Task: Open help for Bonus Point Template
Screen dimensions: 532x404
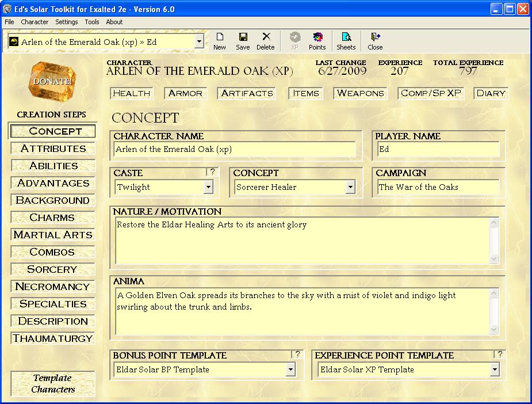Action: (x=297, y=354)
